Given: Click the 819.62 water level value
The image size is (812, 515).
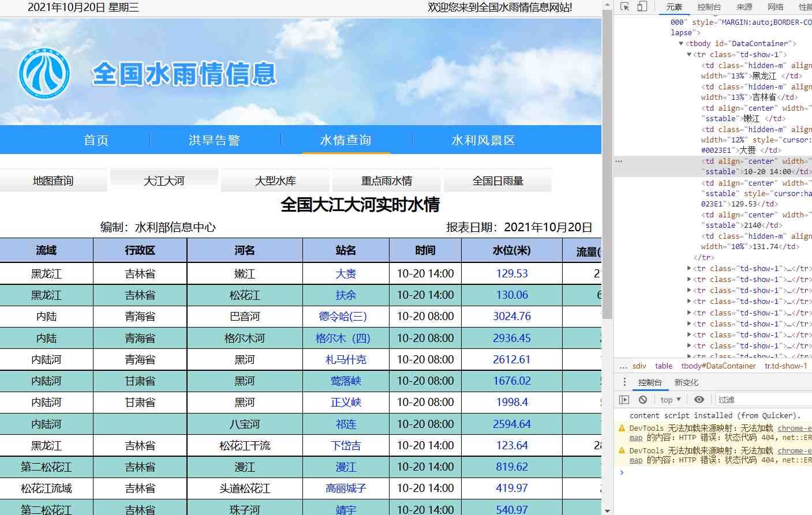Looking at the screenshot, I should tap(512, 467).
